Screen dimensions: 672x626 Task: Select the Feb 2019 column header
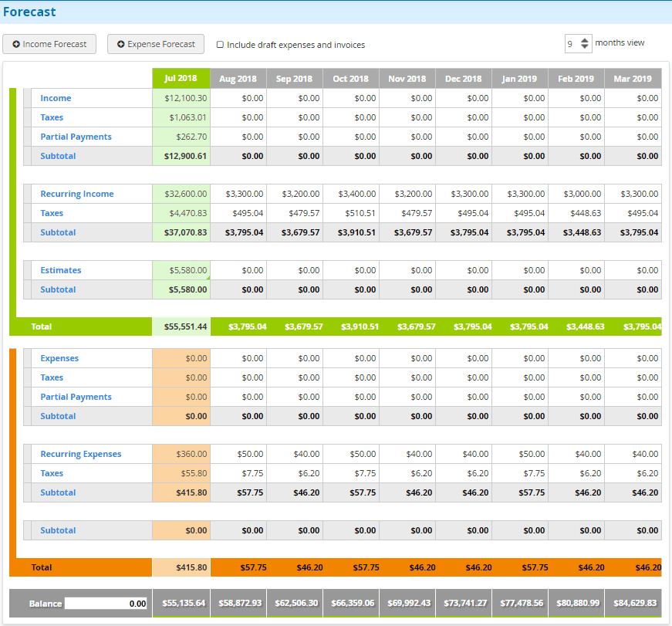pos(576,79)
